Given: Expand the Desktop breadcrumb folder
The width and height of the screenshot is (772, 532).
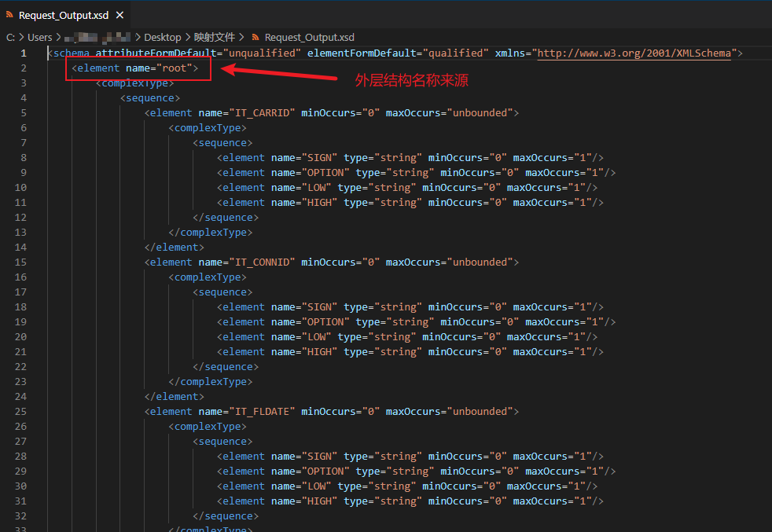Looking at the screenshot, I should (162, 37).
